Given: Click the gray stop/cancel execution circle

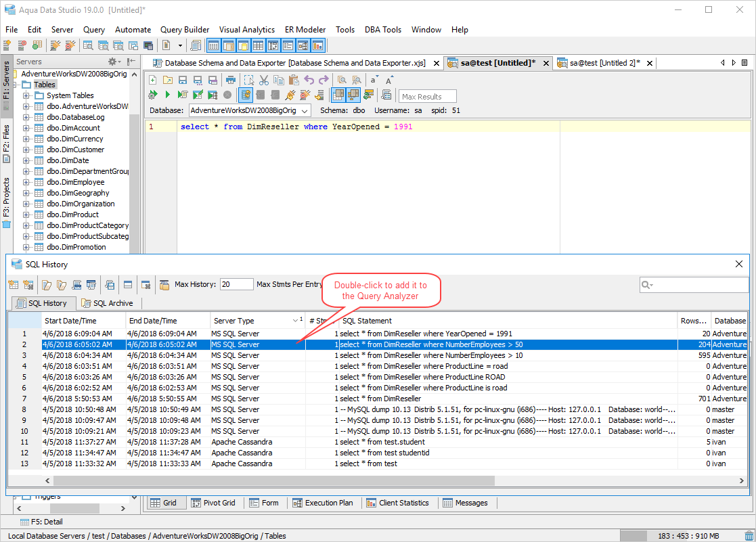Looking at the screenshot, I should [227, 95].
